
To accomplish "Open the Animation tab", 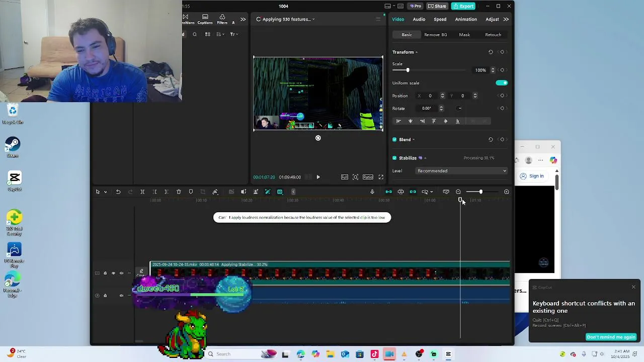I will coord(466,19).
